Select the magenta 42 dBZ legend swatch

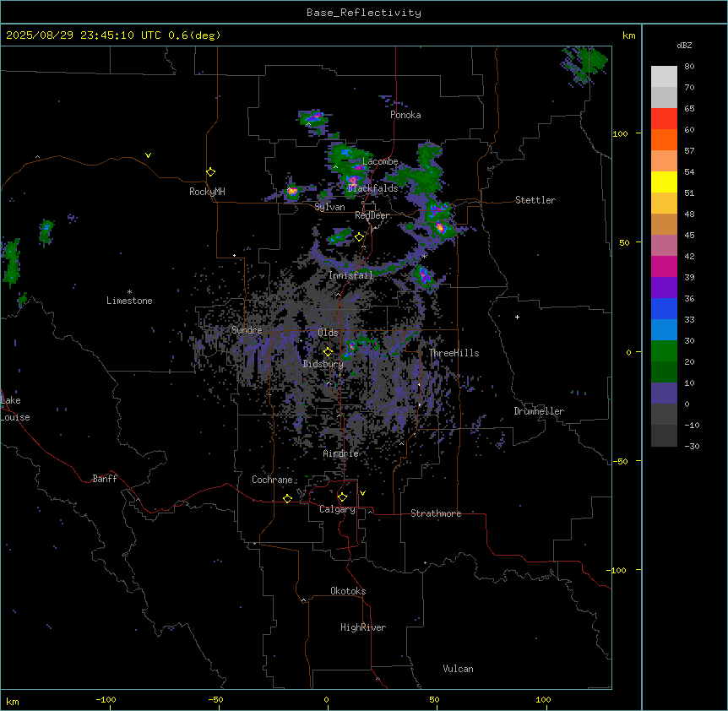coord(664,266)
